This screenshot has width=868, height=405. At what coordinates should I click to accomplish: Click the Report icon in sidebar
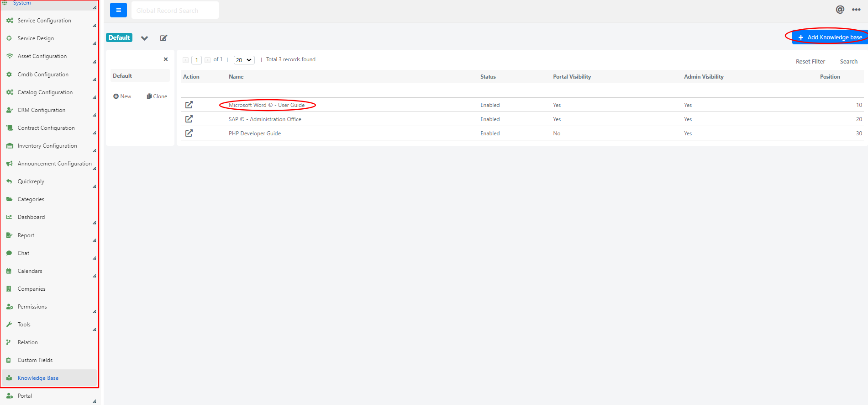point(9,235)
